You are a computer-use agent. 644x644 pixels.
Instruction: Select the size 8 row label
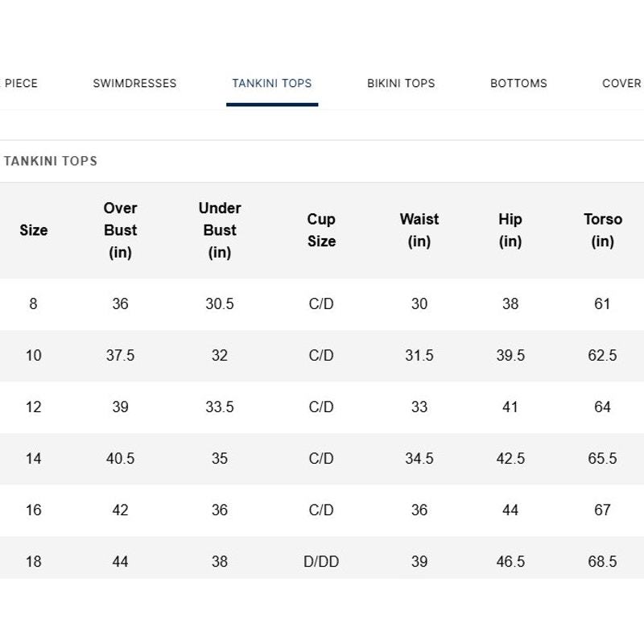coord(33,304)
